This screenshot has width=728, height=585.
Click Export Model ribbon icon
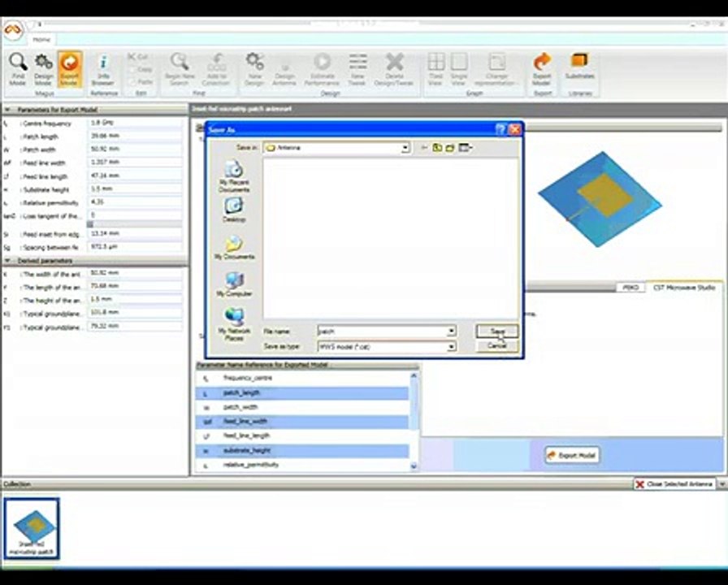[542, 69]
